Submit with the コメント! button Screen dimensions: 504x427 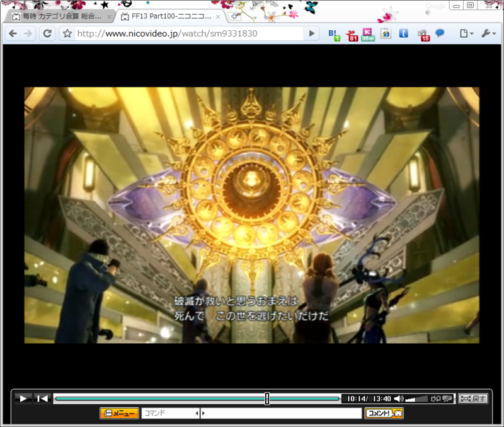[x=384, y=413]
